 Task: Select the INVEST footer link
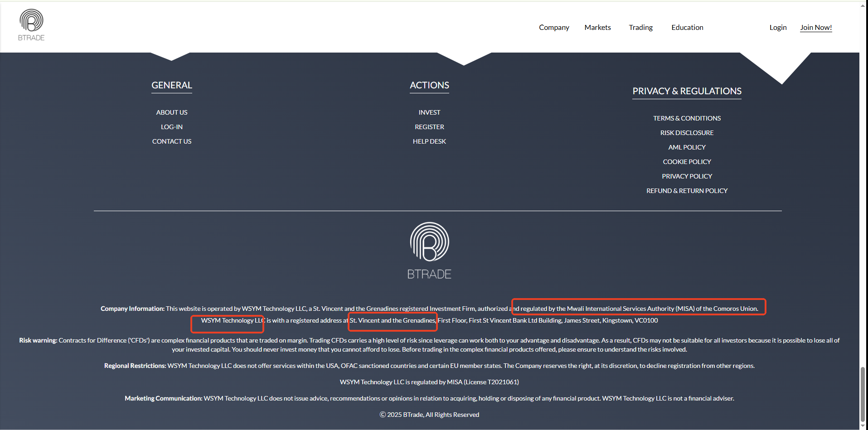(x=429, y=112)
